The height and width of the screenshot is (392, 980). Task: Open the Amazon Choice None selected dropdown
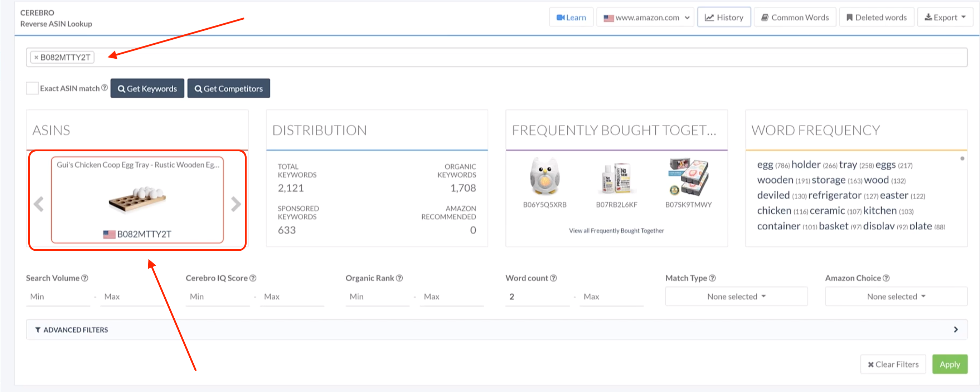pos(896,297)
